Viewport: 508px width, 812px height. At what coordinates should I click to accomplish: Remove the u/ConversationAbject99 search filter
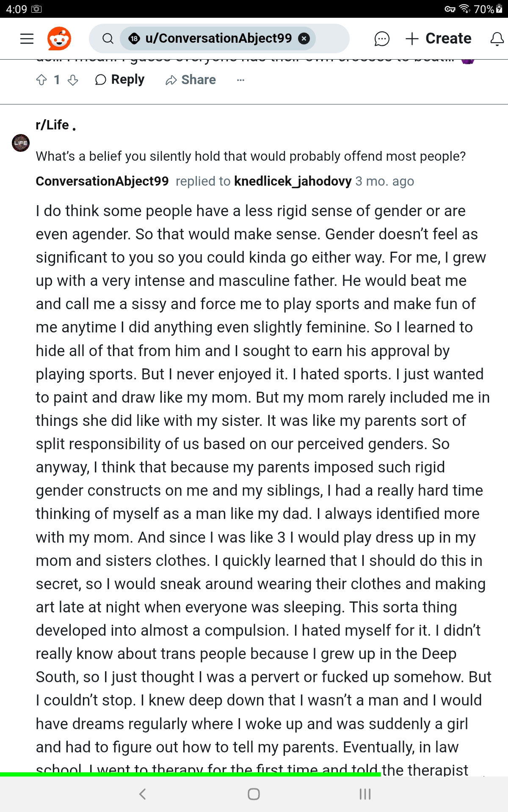304,38
